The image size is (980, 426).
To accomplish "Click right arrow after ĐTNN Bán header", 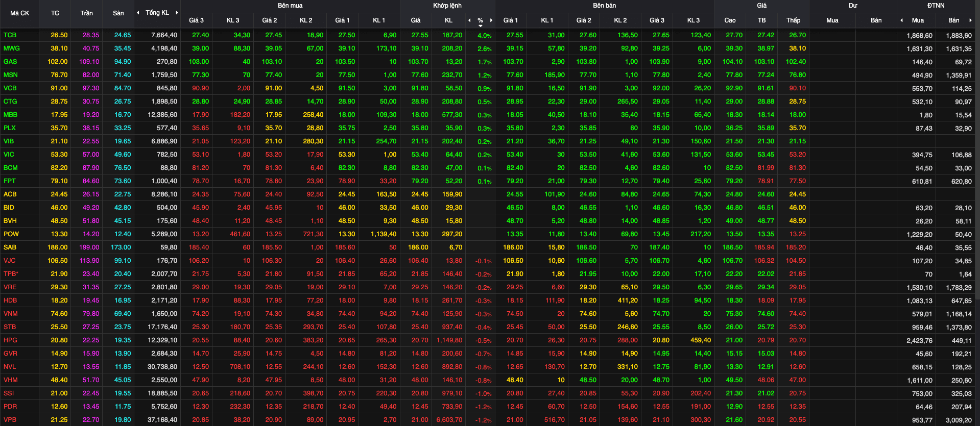I will tap(970, 20).
